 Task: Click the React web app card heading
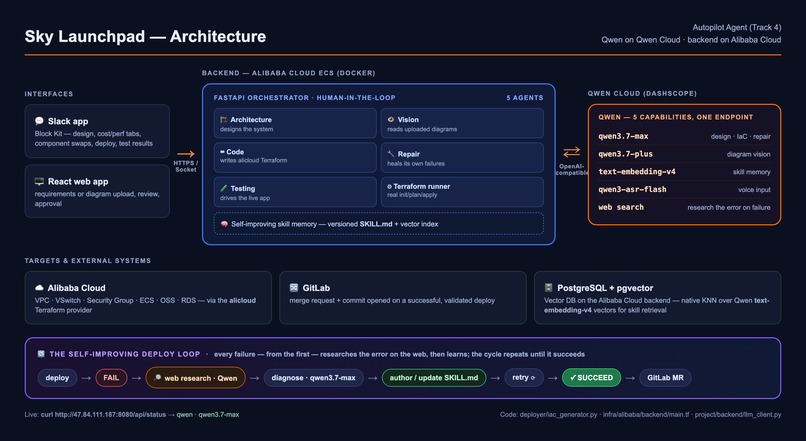[x=78, y=181]
